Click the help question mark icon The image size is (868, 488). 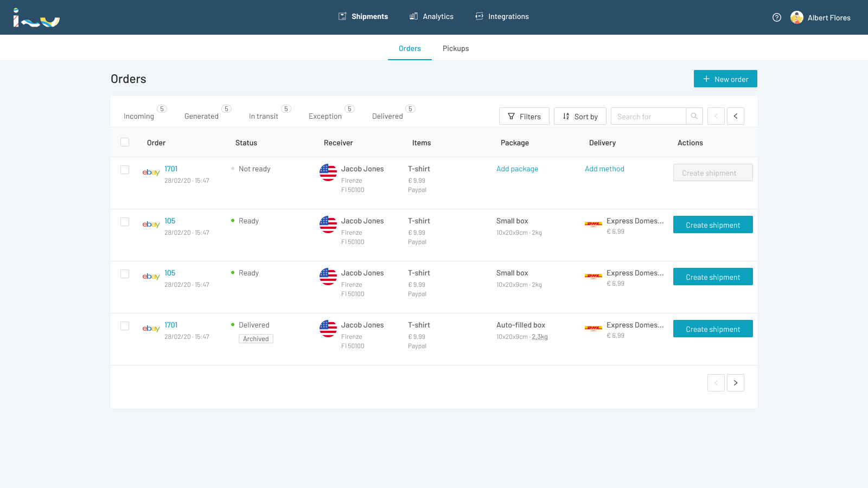coord(777,17)
